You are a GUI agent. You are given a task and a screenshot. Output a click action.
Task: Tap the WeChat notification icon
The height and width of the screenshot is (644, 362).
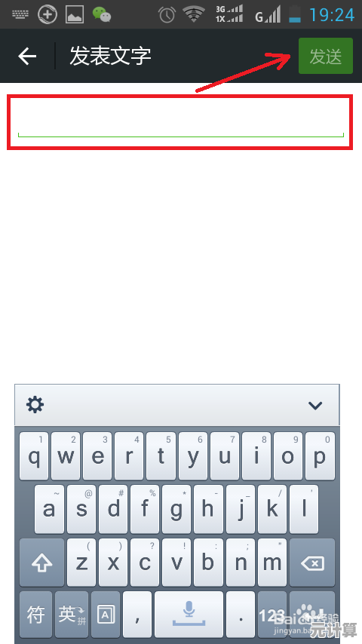tap(102, 14)
